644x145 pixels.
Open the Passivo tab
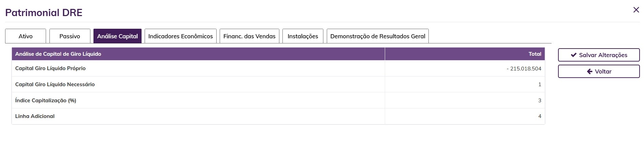coord(70,36)
